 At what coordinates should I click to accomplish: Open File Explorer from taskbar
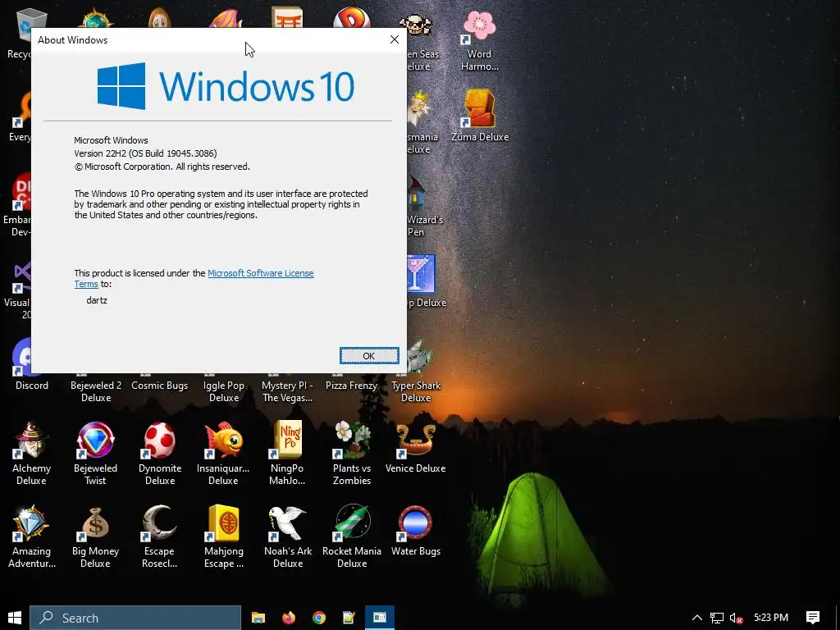coord(258,618)
